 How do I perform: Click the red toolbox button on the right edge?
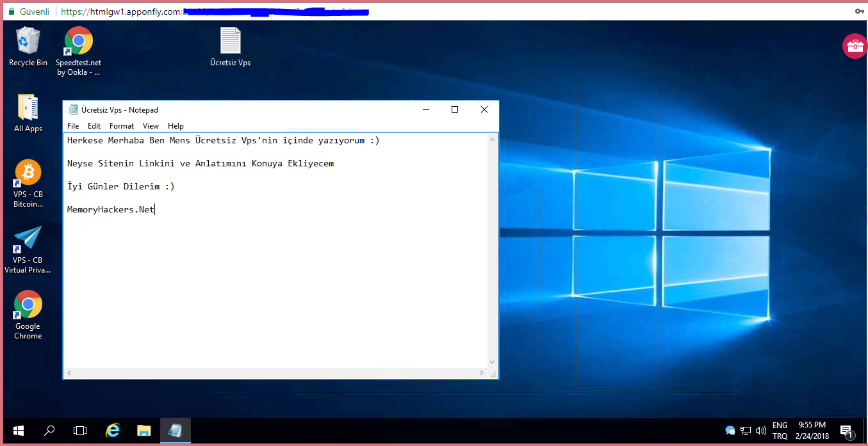[x=855, y=46]
